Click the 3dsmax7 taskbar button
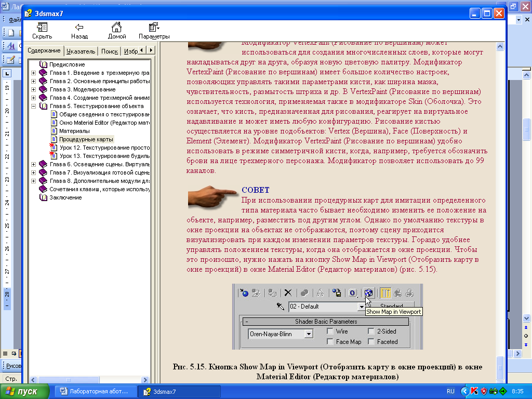The width and height of the screenshot is (532, 399). point(179,392)
